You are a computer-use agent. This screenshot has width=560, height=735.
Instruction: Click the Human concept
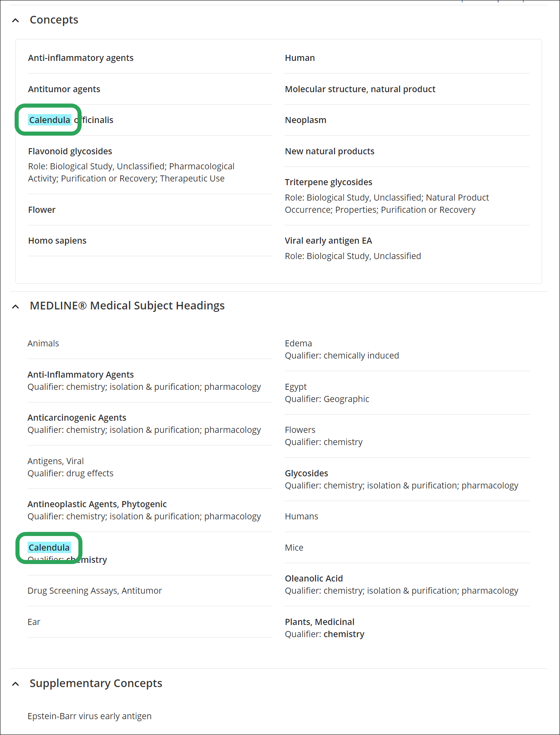point(300,58)
